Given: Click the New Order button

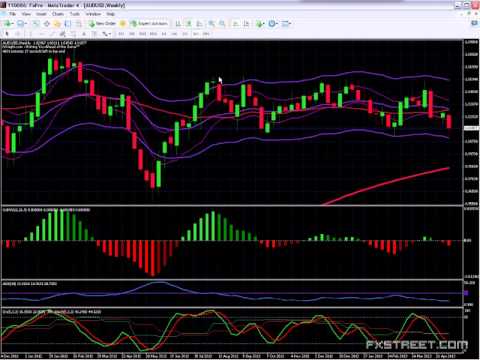Looking at the screenshot, I should pyautogui.click(x=102, y=24).
